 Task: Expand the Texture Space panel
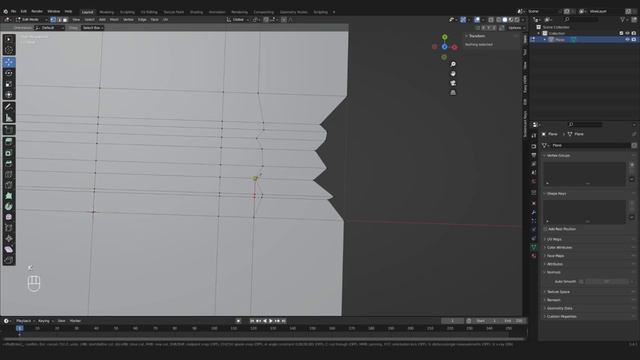pos(558,291)
